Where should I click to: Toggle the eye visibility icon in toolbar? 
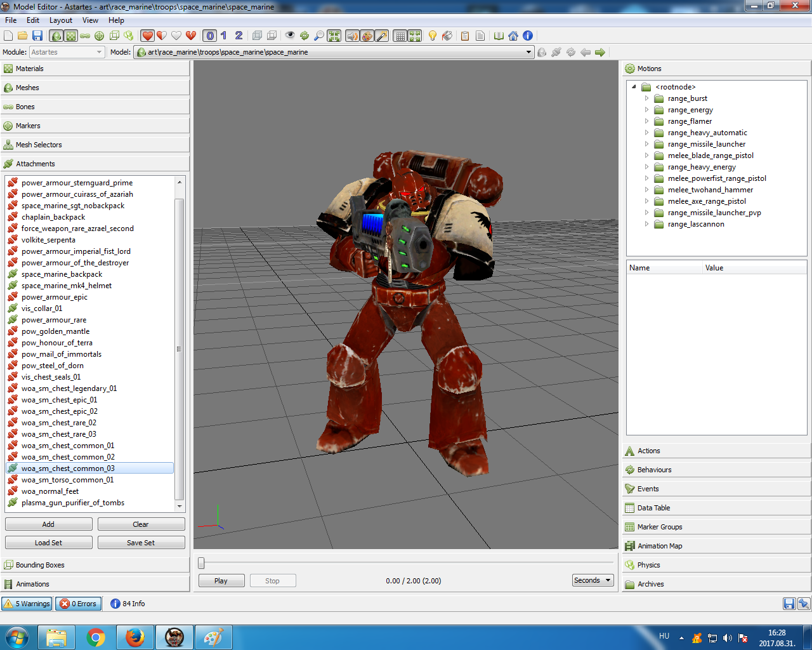[290, 36]
